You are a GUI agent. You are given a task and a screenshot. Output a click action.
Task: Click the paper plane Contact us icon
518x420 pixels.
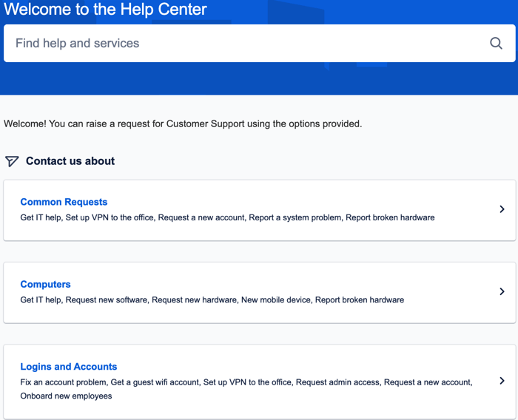click(x=12, y=161)
